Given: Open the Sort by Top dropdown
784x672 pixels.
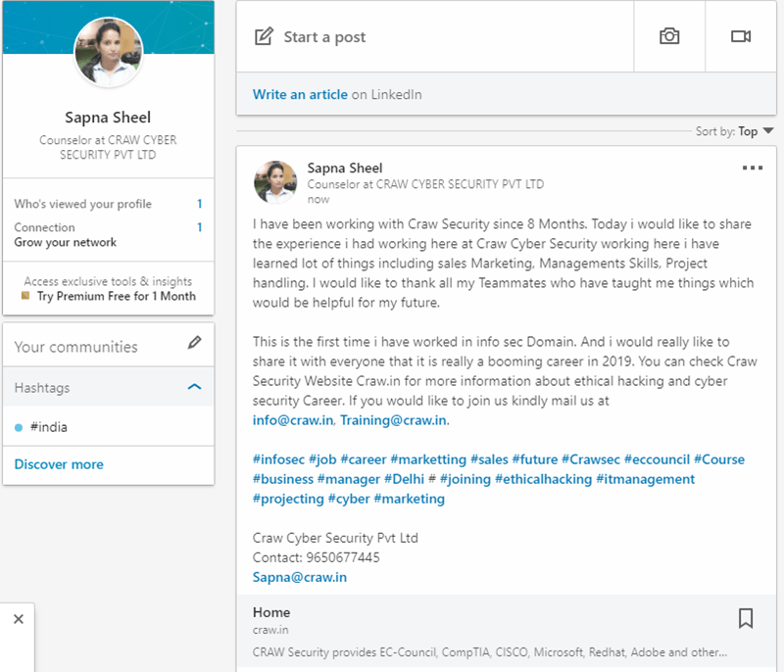Looking at the screenshot, I should pos(734,131).
